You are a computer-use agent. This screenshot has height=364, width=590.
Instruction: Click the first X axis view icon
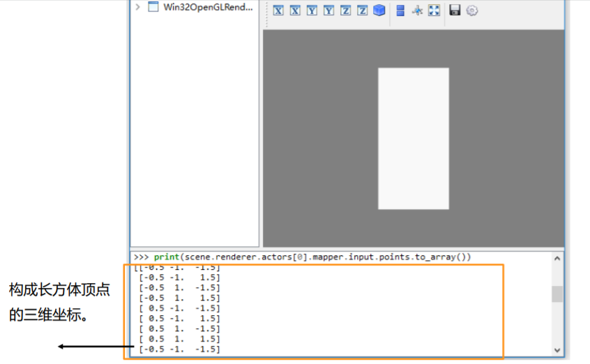point(278,10)
